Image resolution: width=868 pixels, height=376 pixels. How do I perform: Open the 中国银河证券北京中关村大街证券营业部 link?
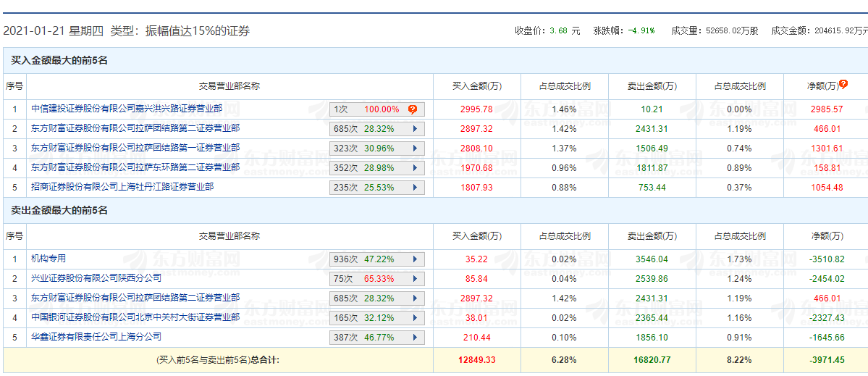tap(135, 317)
